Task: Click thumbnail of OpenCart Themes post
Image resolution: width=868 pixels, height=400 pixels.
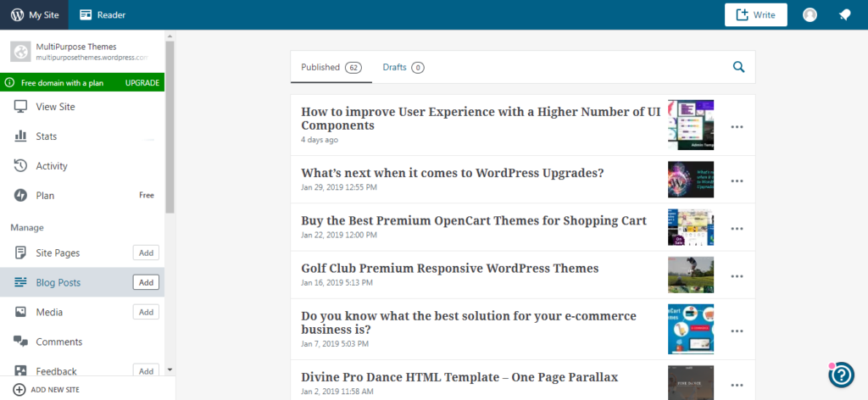Action: (691, 227)
